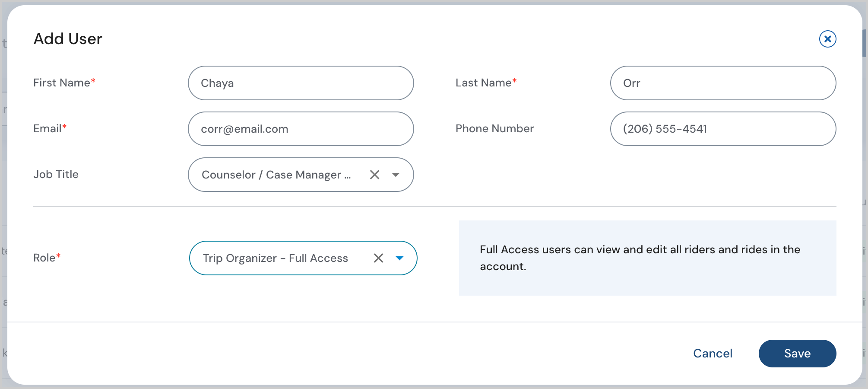Viewport: 868px width, 389px height.
Task: Edit the Phone Number field
Action: point(723,129)
